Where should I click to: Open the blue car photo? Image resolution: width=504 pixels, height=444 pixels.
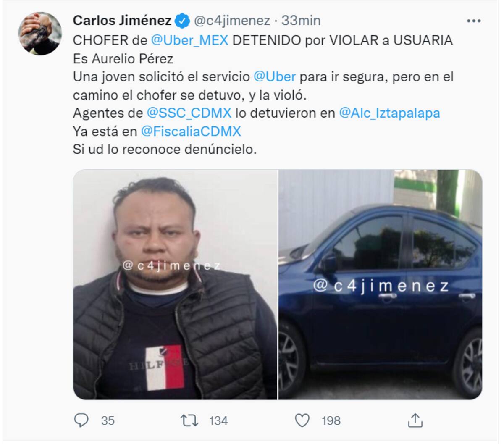381,284
